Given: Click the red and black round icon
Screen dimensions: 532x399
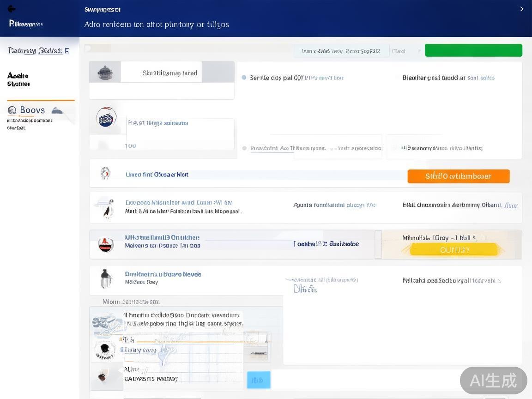Looking at the screenshot, I should [106, 244].
